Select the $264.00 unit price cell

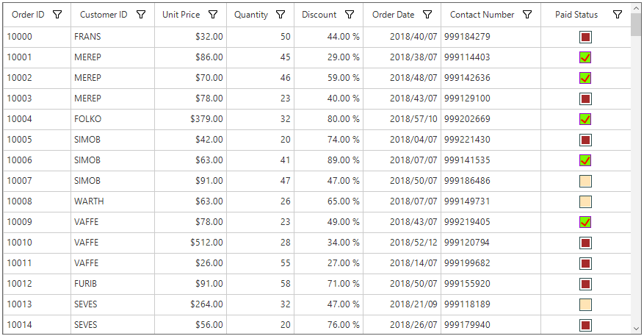click(191, 304)
